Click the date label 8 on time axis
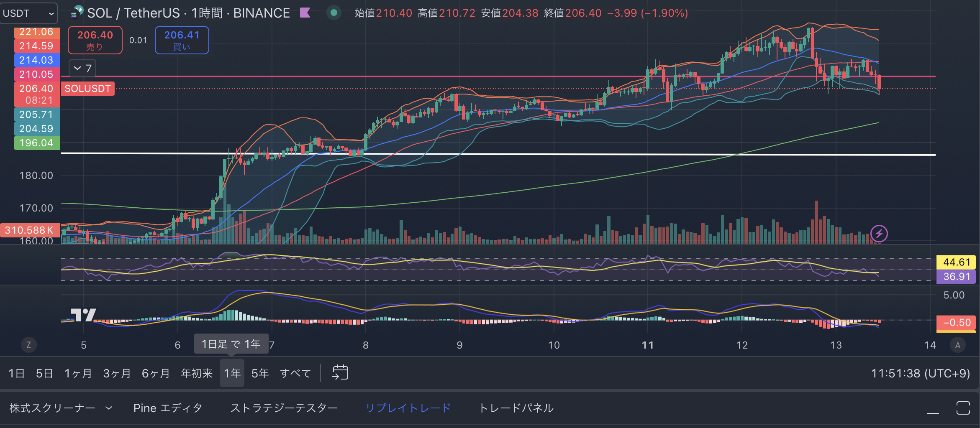Viewport: 980px width, 428px height. pos(366,345)
